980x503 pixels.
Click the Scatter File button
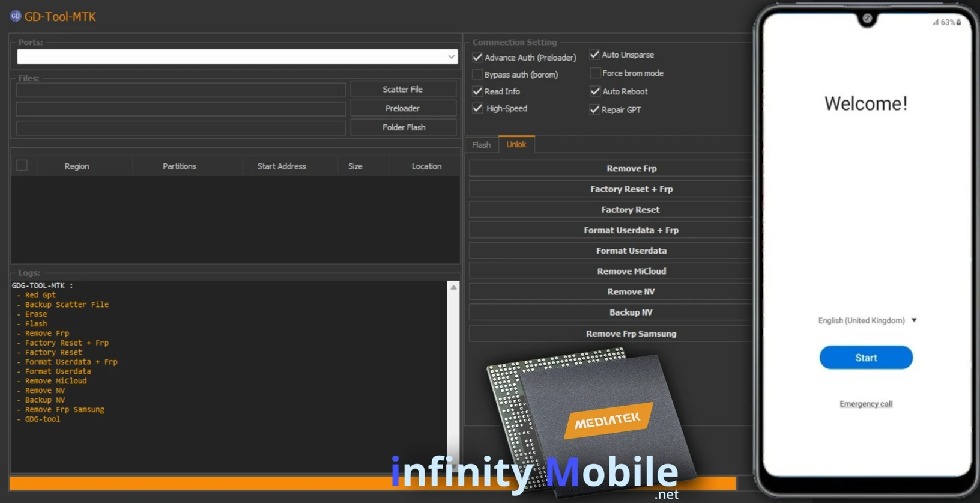tap(403, 89)
